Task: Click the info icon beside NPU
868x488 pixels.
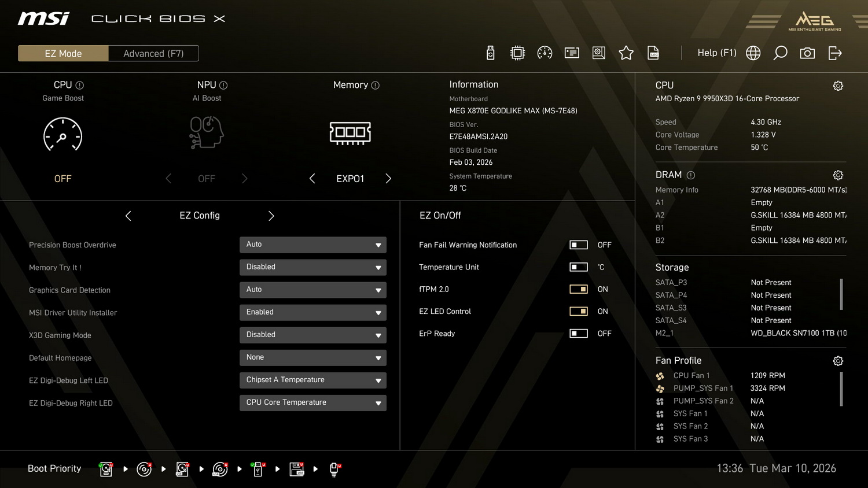Action: (x=223, y=85)
